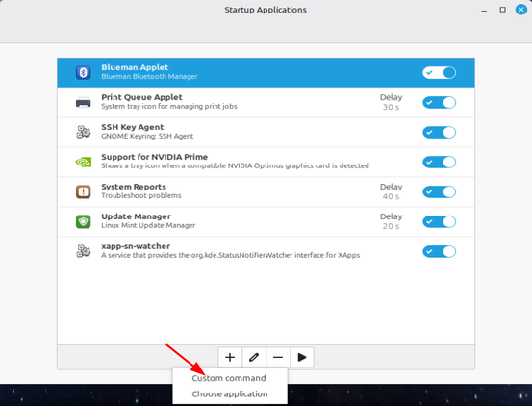
Task: Choose Custom command menu entry
Action: pos(229,378)
